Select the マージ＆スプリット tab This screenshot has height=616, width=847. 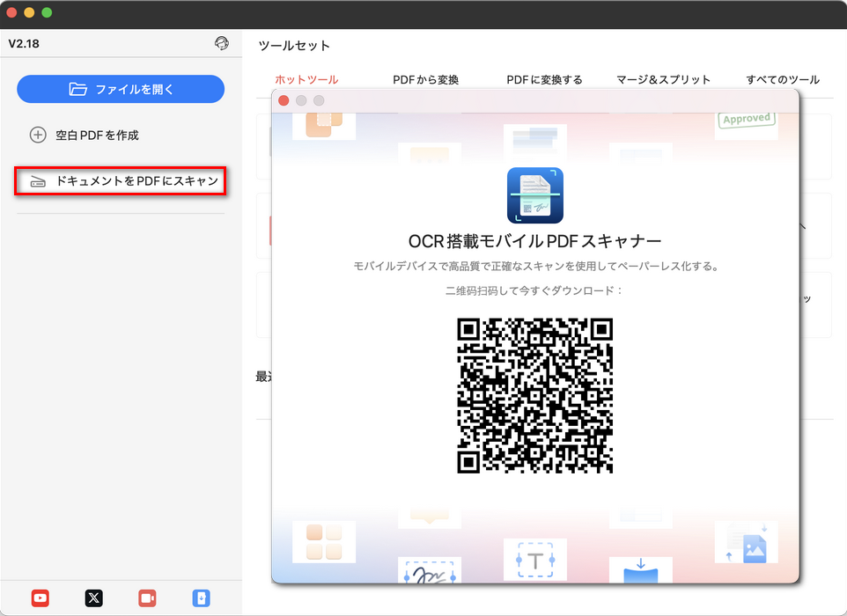point(664,78)
